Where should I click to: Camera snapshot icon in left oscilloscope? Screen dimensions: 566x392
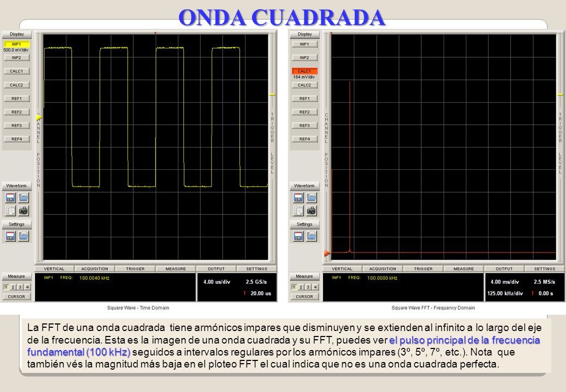point(23,211)
